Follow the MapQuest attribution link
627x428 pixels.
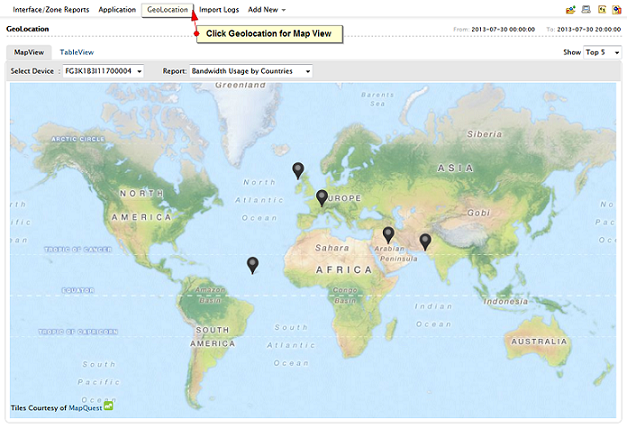point(85,408)
